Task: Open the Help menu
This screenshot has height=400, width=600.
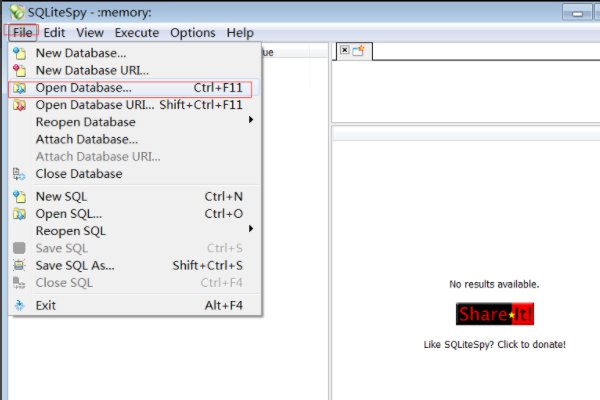Action: coord(240,33)
